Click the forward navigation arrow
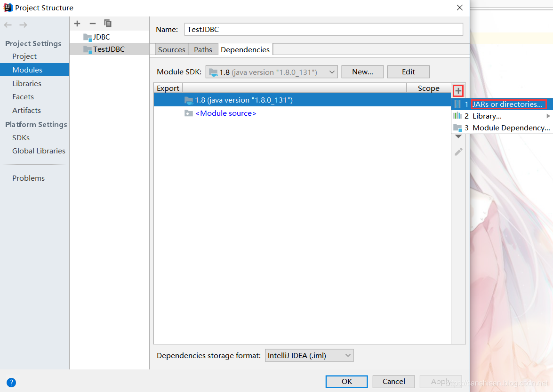Image resolution: width=553 pixels, height=392 pixels. tap(23, 24)
